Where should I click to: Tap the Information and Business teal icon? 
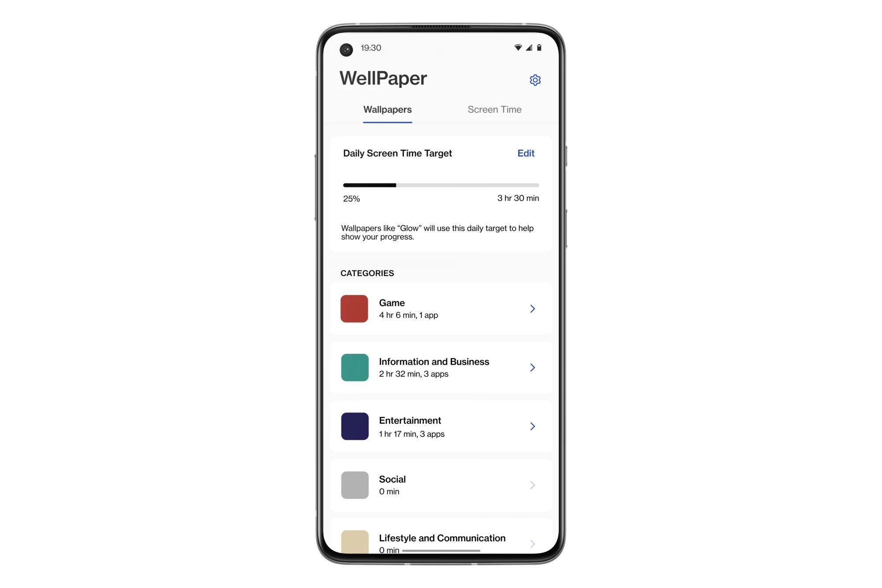click(354, 367)
